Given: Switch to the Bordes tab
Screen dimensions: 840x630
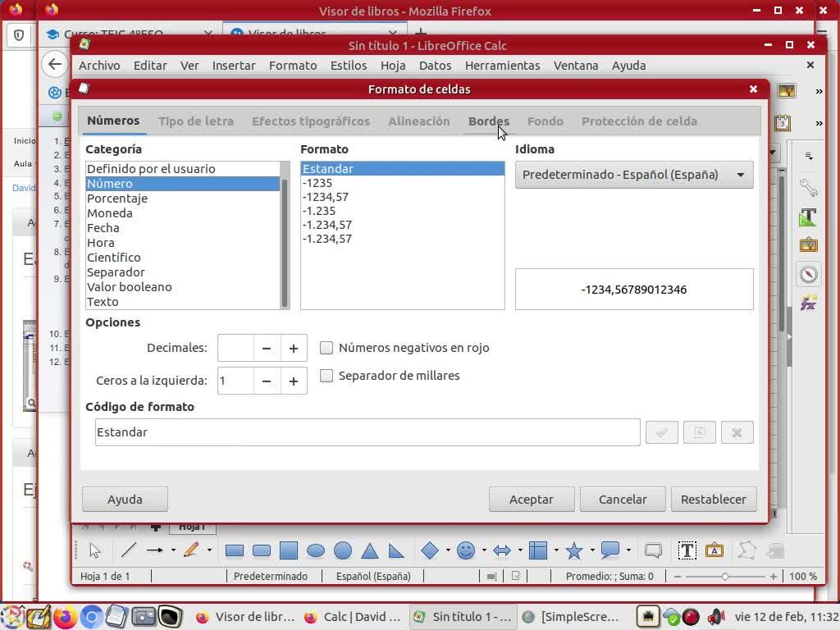Looking at the screenshot, I should pyautogui.click(x=488, y=121).
